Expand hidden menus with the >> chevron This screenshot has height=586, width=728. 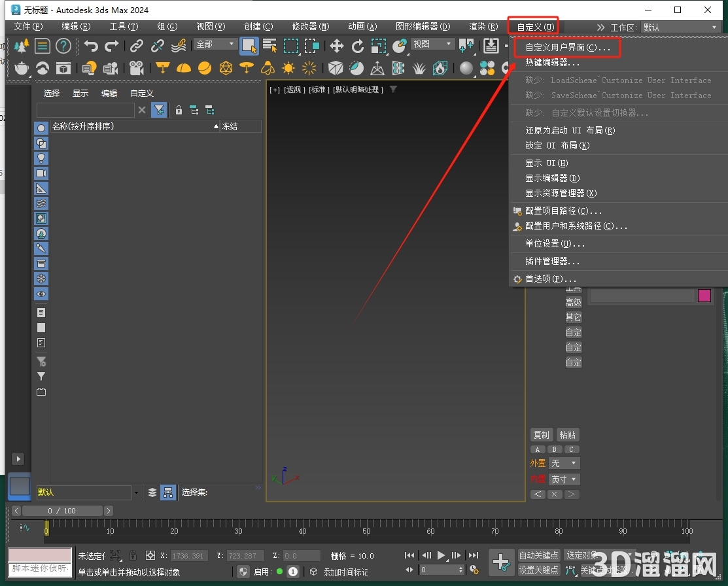pos(600,27)
